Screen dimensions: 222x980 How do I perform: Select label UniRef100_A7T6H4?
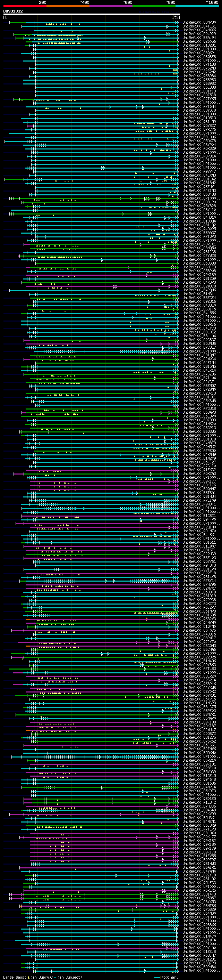tap(199, 106)
